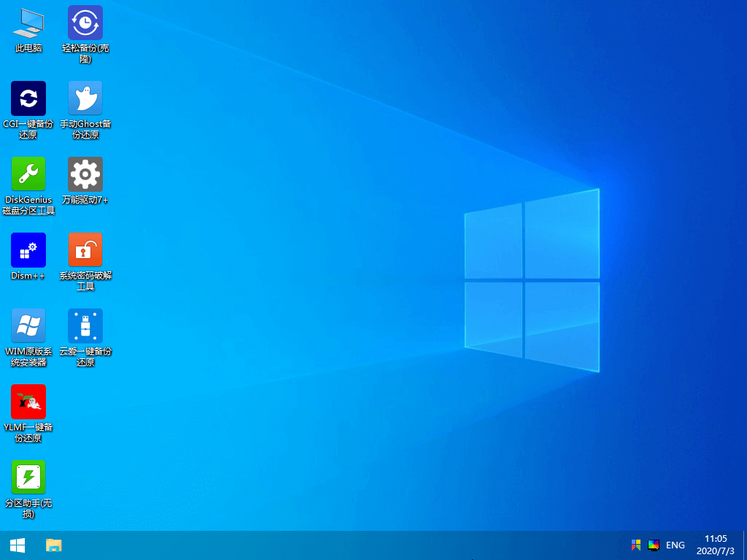Select the 轻松备份(克隆) shortcut
Viewport: 747px width, 560px height.
click(85, 23)
